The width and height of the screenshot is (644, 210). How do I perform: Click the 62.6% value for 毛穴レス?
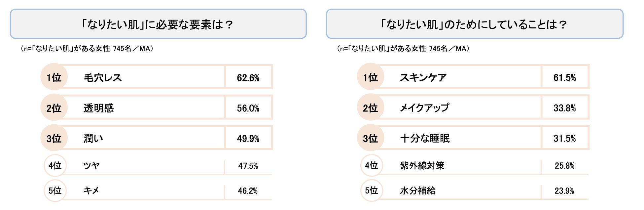(248, 78)
